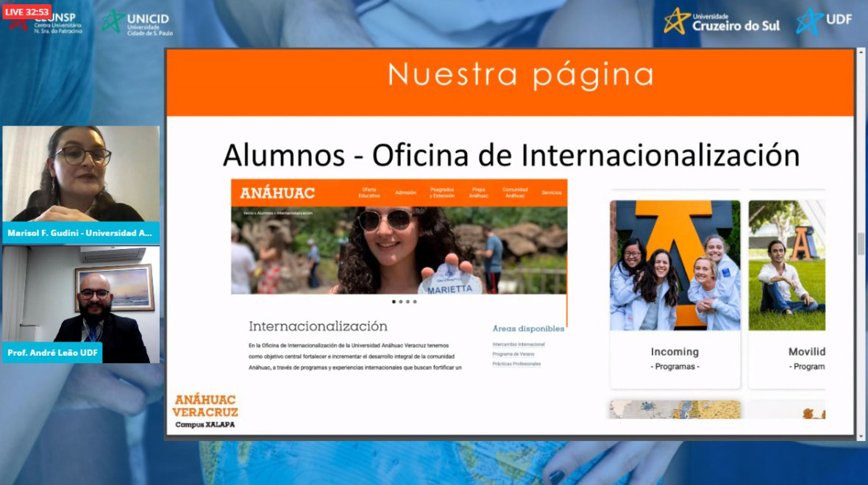Click the LIVE 32:53 indicator badge
Image resolution: width=868 pixels, height=485 pixels.
click(27, 12)
